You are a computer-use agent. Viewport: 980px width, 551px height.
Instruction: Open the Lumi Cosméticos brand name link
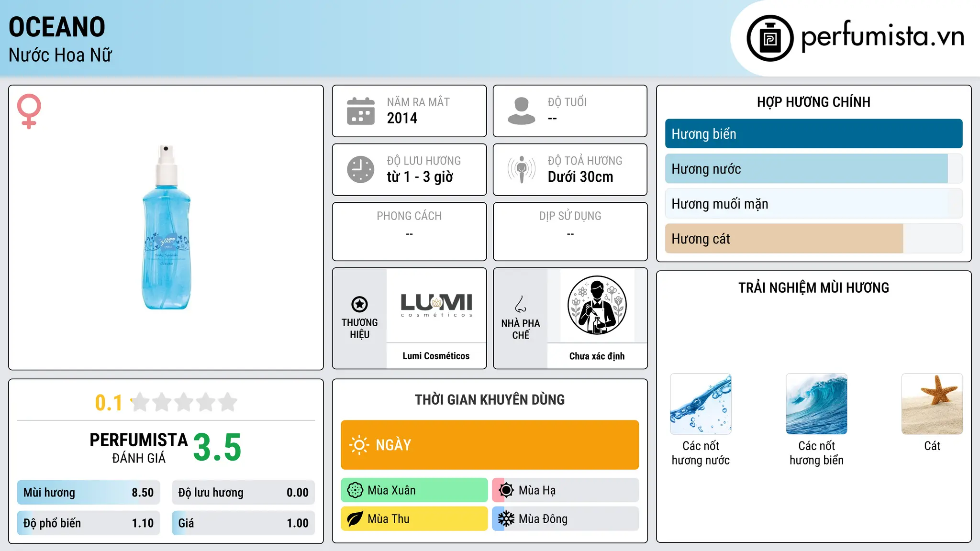[x=436, y=356]
